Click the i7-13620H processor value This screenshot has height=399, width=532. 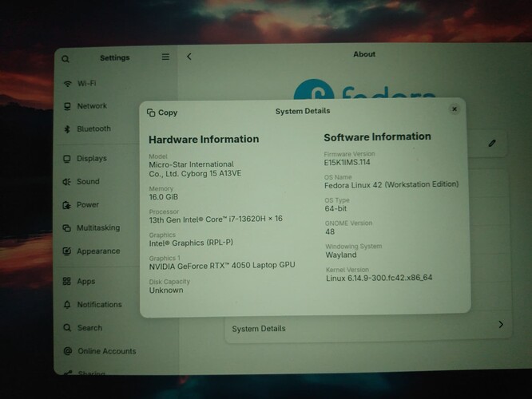[x=216, y=219]
